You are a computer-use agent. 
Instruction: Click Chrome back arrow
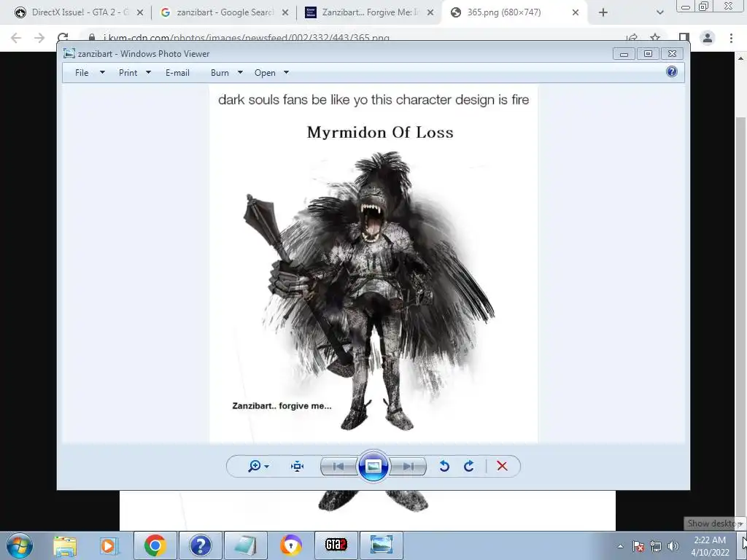coord(16,38)
